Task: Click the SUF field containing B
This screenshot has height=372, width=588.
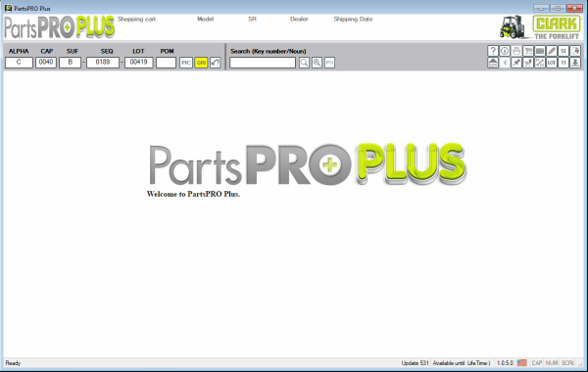Action: point(71,63)
